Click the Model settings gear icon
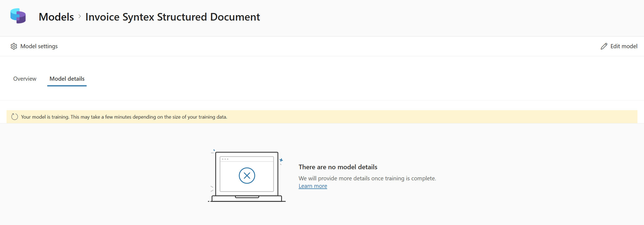This screenshot has height=225, width=644. (14, 46)
